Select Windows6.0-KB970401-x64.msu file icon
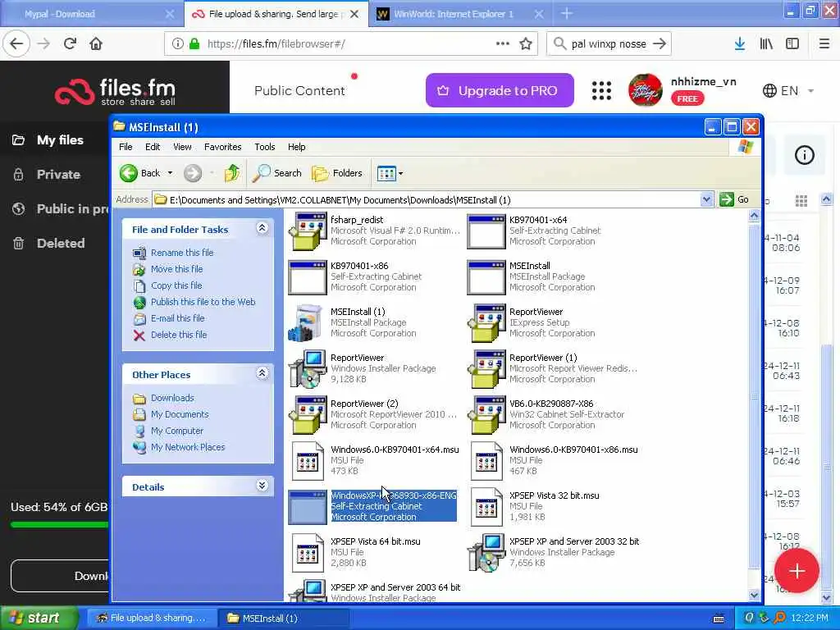The height and width of the screenshot is (630, 840). point(308,461)
